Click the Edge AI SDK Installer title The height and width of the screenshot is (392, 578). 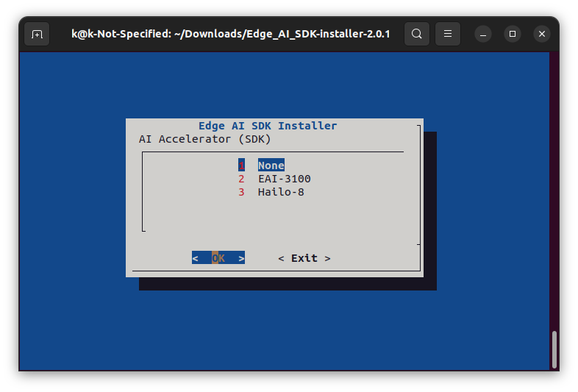(x=268, y=126)
